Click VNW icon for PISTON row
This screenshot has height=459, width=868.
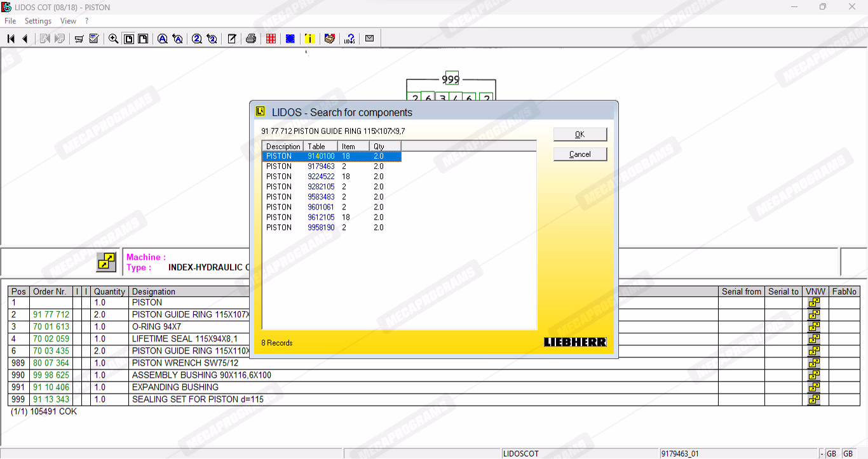(x=814, y=303)
